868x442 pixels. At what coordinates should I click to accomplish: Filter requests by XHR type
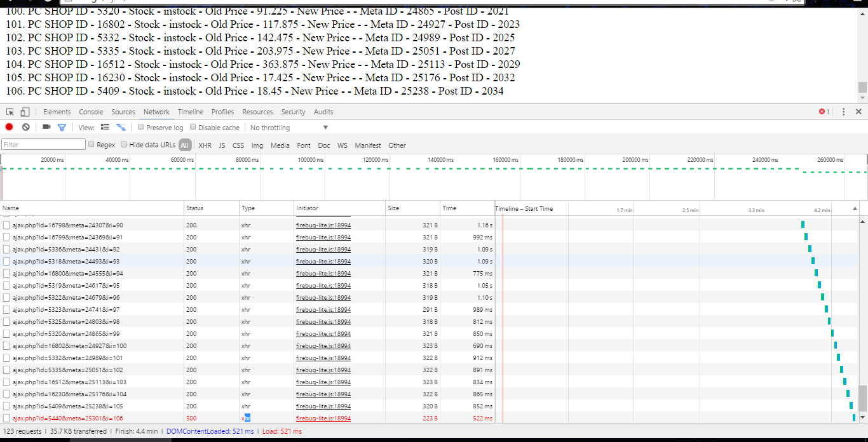click(x=205, y=145)
